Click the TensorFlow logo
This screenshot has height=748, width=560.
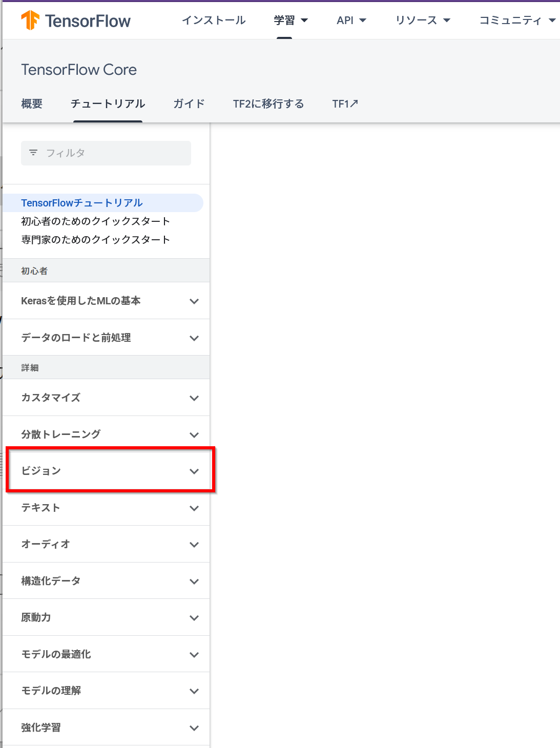point(76,20)
